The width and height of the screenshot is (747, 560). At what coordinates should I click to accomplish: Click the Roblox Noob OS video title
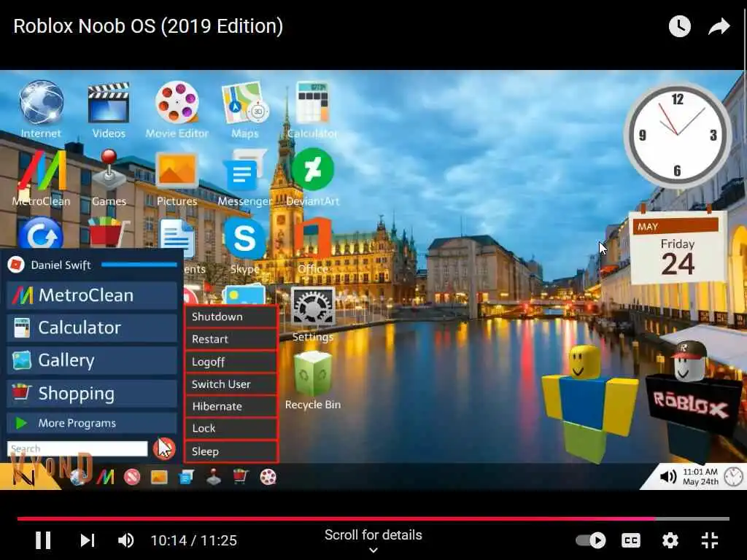(148, 26)
